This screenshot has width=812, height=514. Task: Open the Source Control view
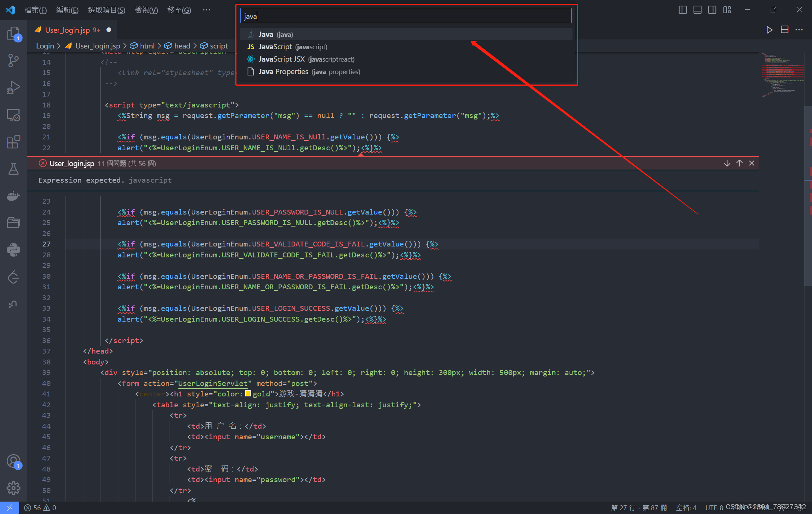point(14,60)
